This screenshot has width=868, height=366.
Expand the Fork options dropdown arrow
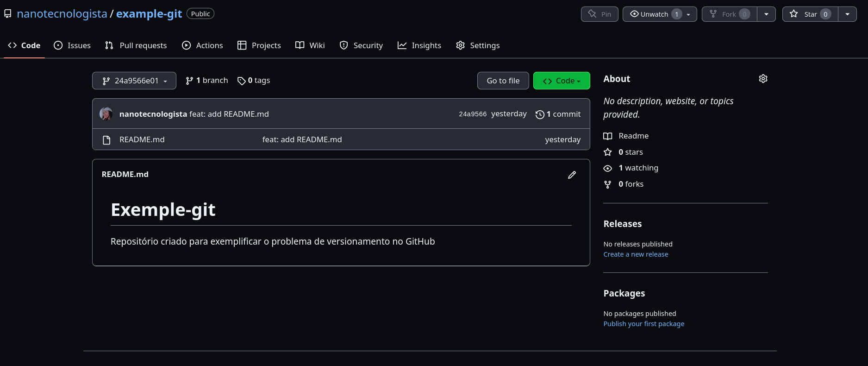click(767, 14)
